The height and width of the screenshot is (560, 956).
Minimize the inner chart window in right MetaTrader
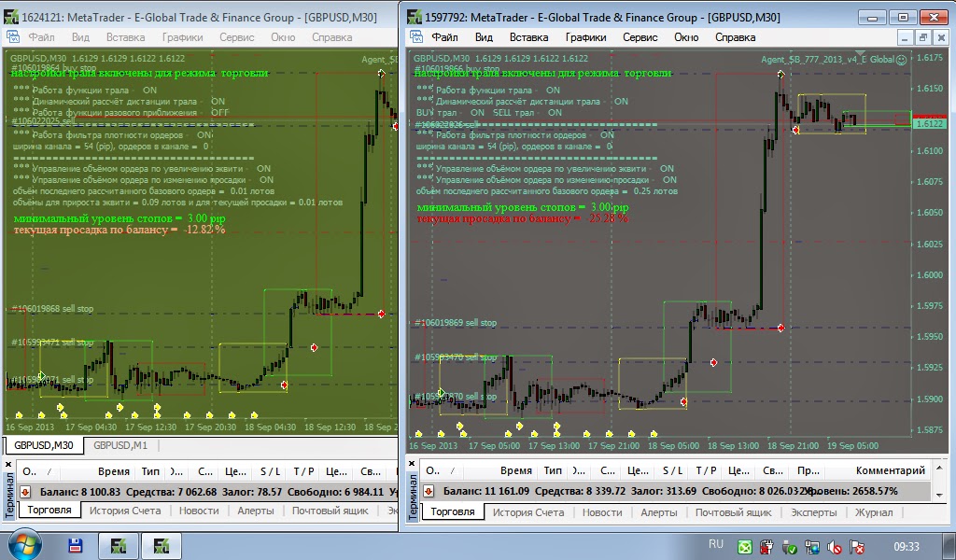(905, 37)
